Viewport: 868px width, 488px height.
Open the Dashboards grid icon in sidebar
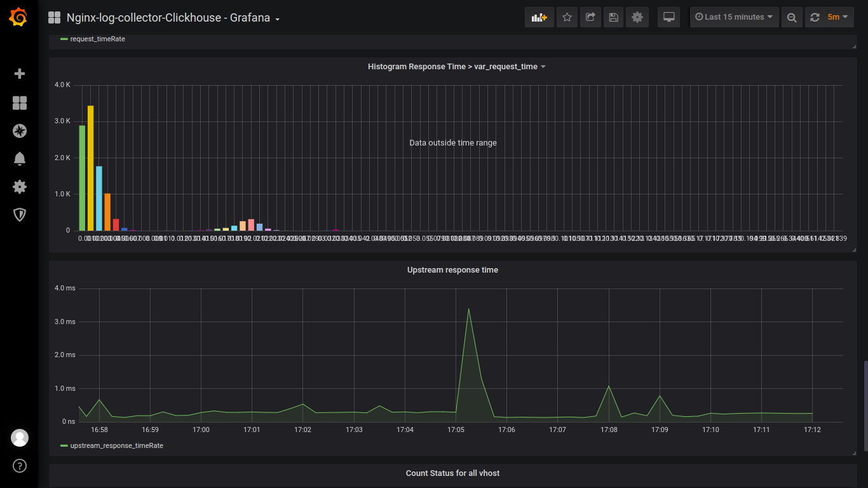pyautogui.click(x=20, y=103)
